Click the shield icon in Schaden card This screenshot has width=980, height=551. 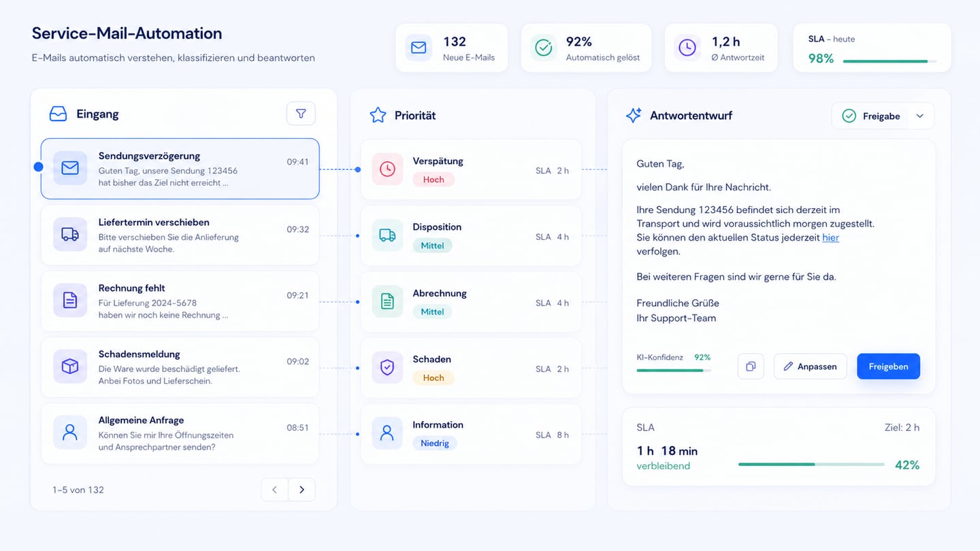pos(387,367)
